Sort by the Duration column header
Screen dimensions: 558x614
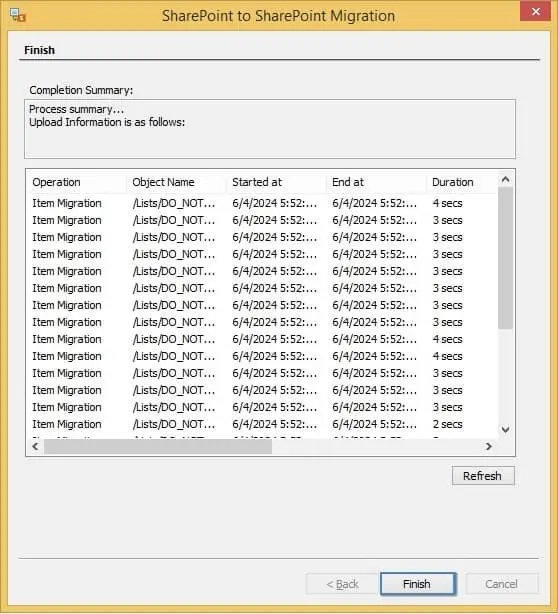tap(462, 182)
